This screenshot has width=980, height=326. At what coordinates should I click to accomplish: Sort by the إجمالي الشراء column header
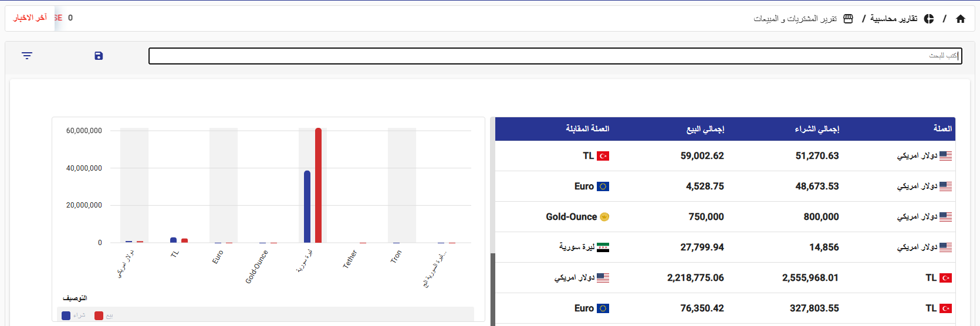[817, 129]
